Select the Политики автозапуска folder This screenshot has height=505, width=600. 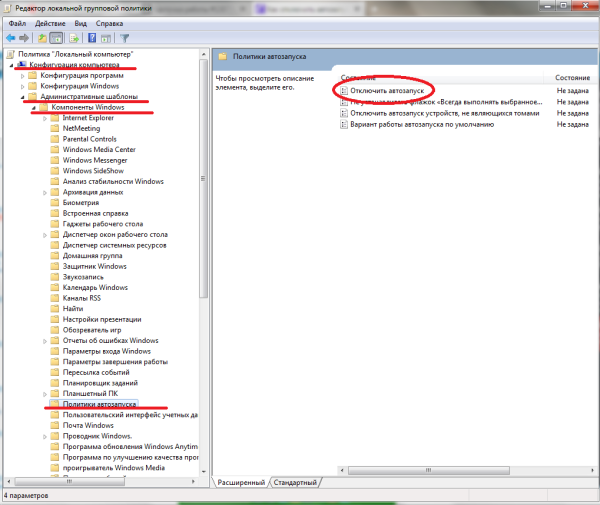99,404
